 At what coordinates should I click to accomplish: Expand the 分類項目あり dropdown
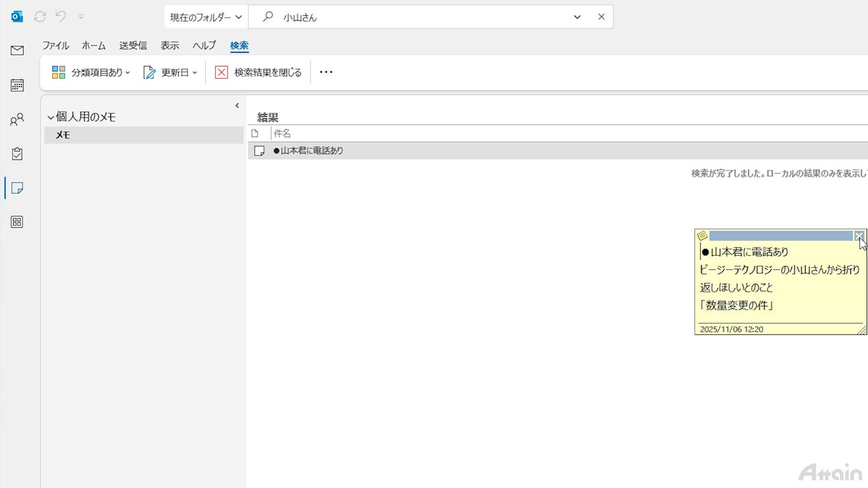pos(91,72)
